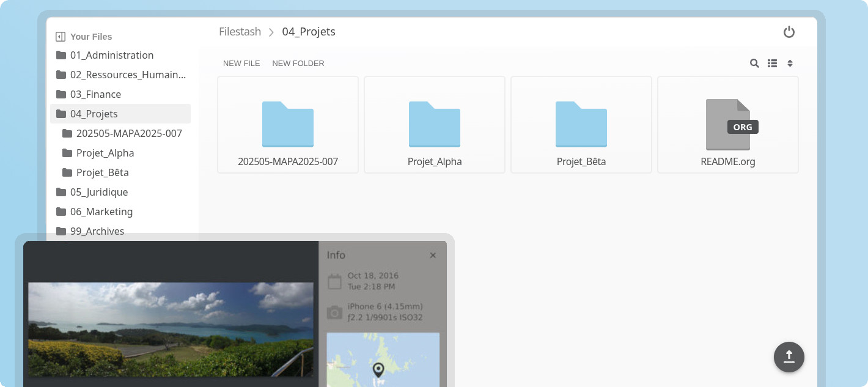868x387 pixels.
Task: Open the Projet_Bêta folder thumbnail
Action: (581, 125)
